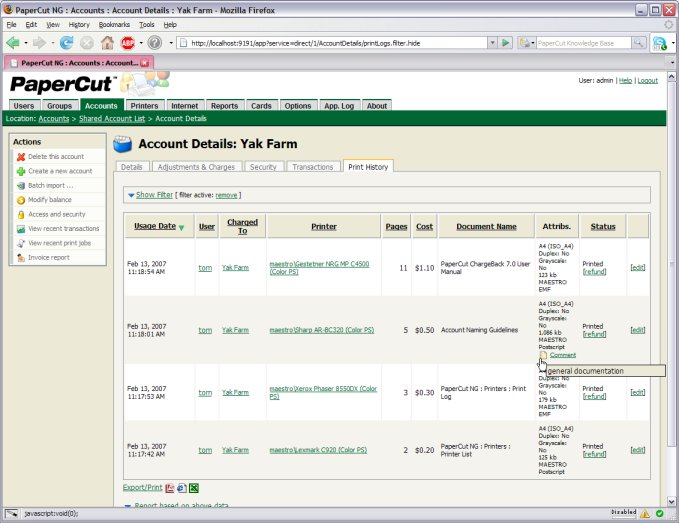Click the Delete this account action
The image size is (679, 523).
[56, 157]
